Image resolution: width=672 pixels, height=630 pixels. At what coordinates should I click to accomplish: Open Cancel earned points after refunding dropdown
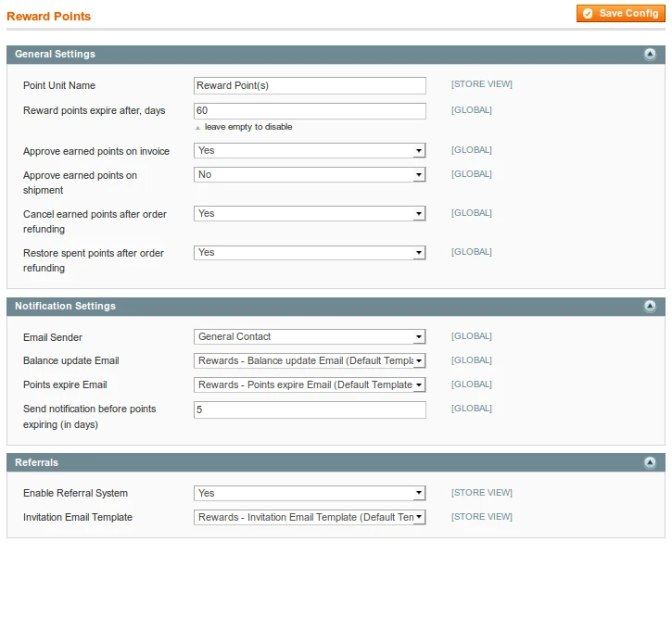click(310, 213)
